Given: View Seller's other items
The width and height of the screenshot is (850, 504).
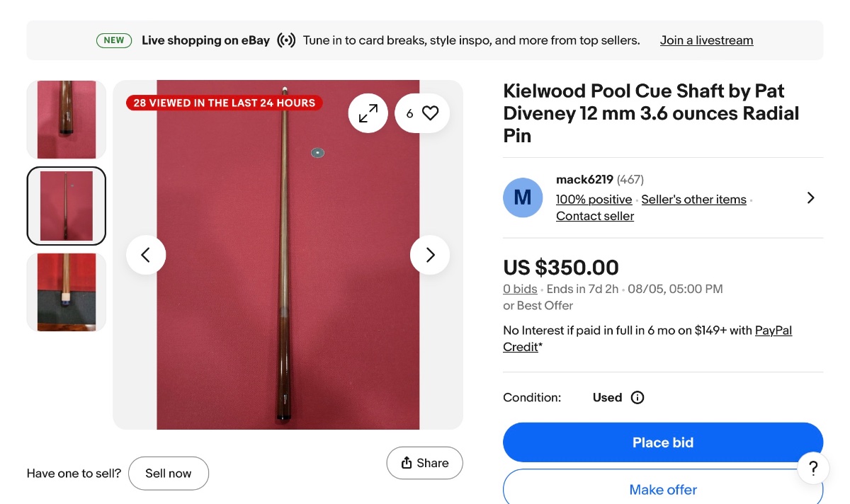Looking at the screenshot, I should (693, 200).
